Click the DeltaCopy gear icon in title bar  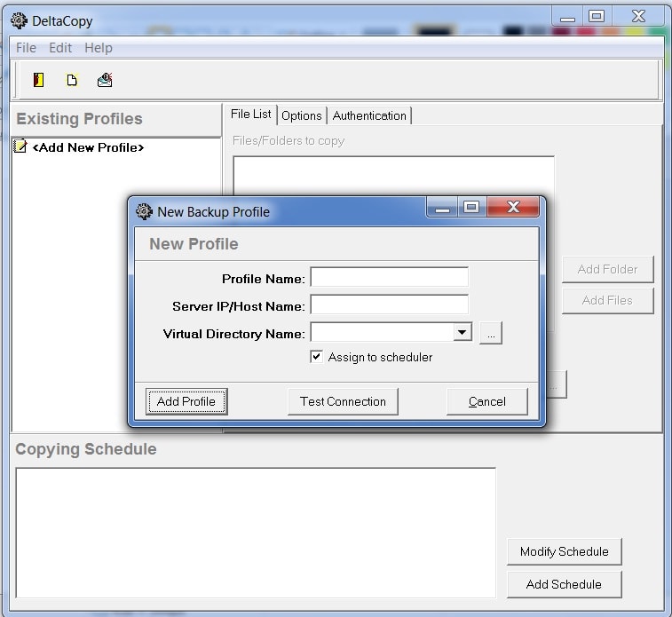coord(19,20)
